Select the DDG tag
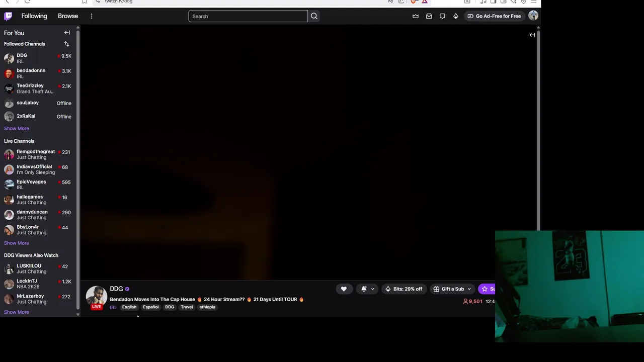 170,307
